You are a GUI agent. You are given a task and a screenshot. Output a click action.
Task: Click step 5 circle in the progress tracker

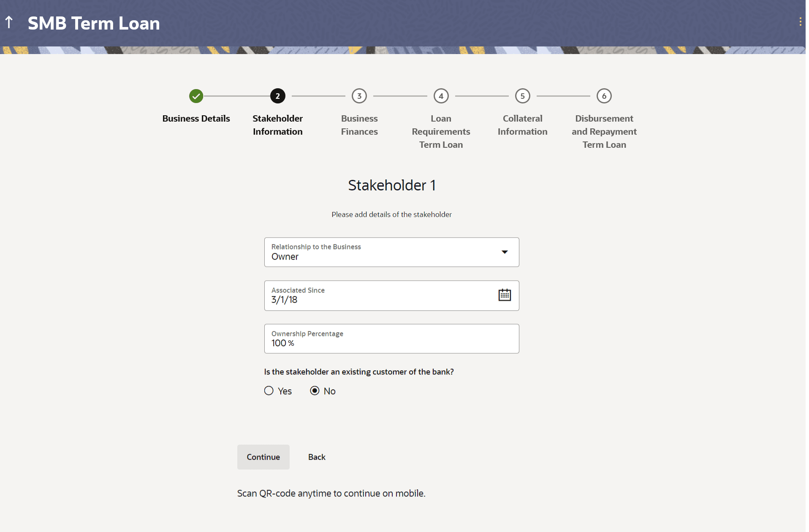coord(522,96)
